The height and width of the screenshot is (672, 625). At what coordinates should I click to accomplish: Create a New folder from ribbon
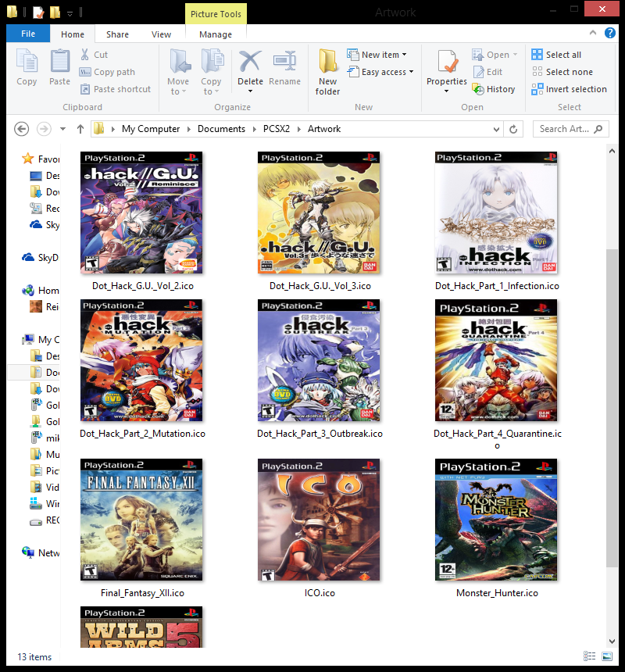pos(327,72)
